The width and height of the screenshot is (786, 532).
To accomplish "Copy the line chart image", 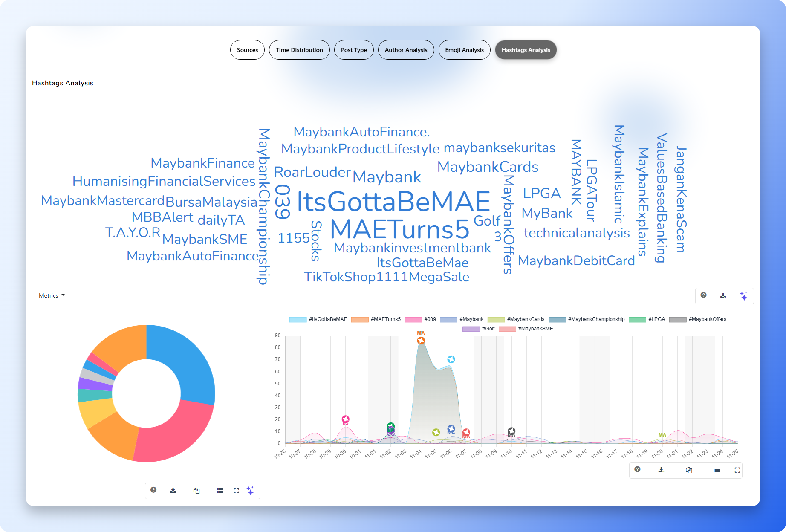I will [689, 470].
